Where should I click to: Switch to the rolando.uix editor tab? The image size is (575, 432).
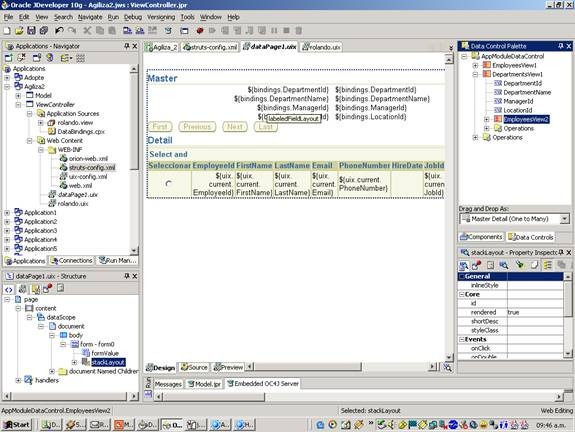coord(322,47)
